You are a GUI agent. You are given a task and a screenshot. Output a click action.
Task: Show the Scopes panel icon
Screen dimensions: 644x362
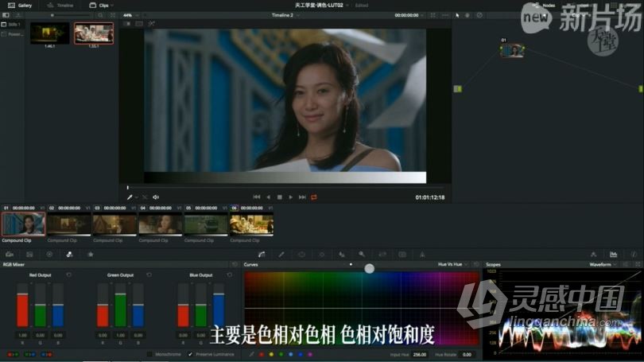point(613,255)
